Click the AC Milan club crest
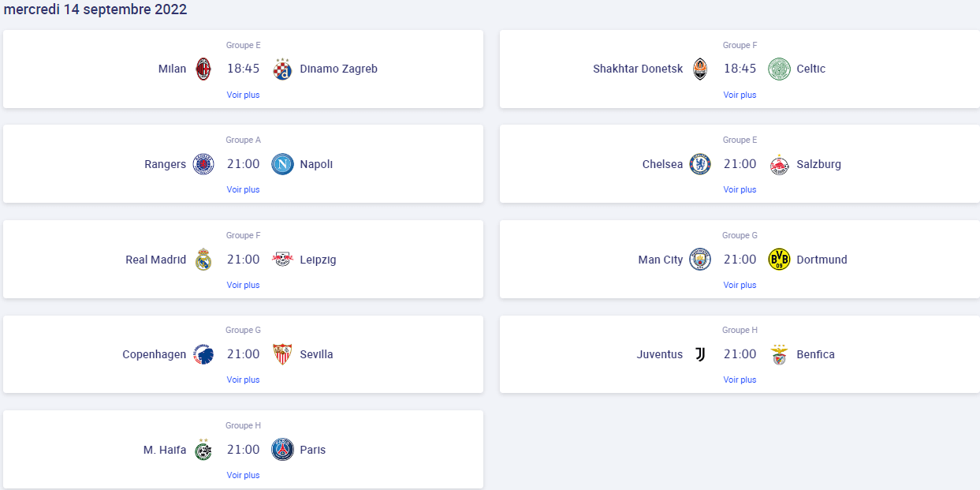The height and width of the screenshot is (490, 980). click(x=203, y=69)
